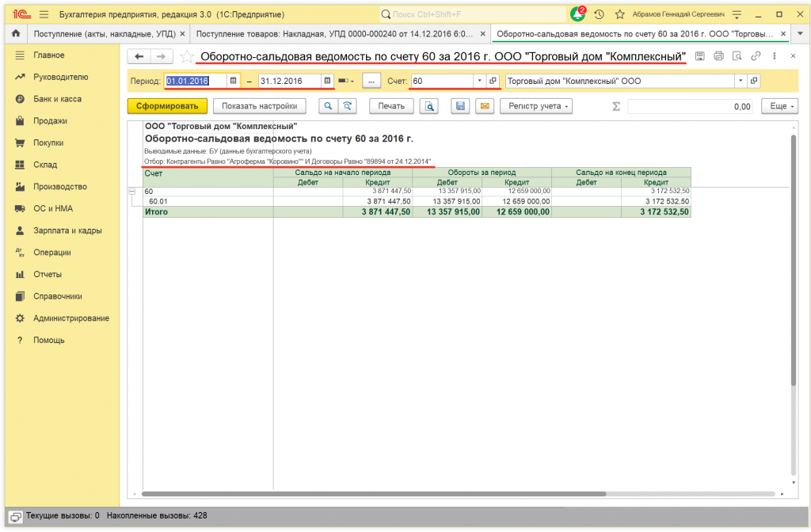Get link to report via chain icon
Viewport: 811px width, 532px height.
click(x=756, y=56)
